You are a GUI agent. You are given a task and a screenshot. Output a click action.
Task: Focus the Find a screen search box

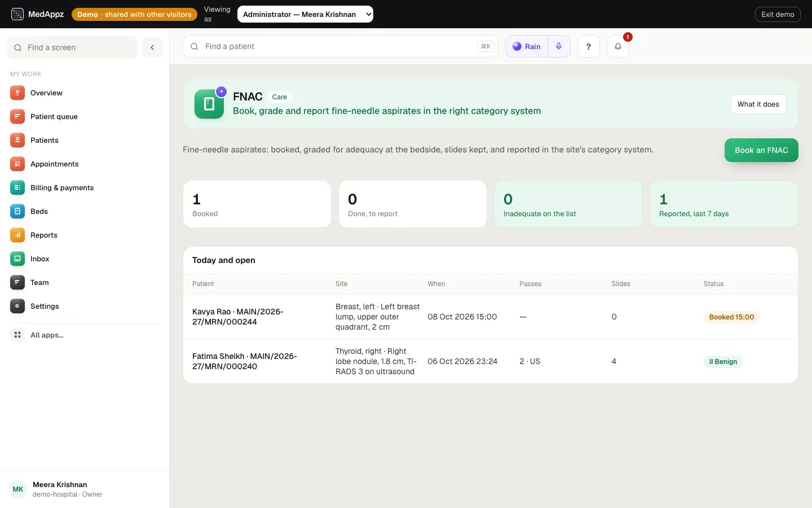pyautogui.click(x=72, y=47)
